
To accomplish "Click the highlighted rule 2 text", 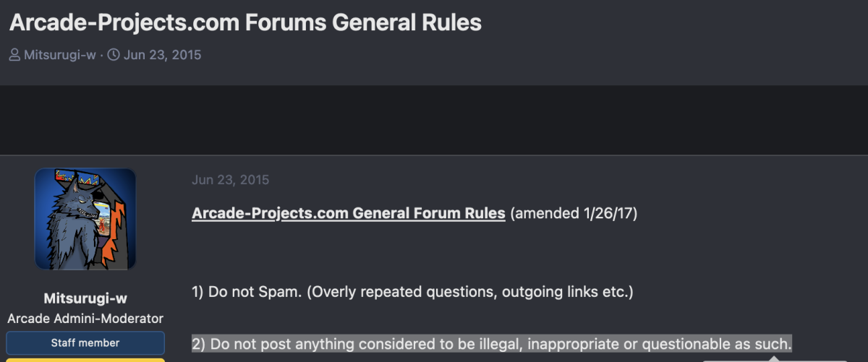I will (492, 343).
